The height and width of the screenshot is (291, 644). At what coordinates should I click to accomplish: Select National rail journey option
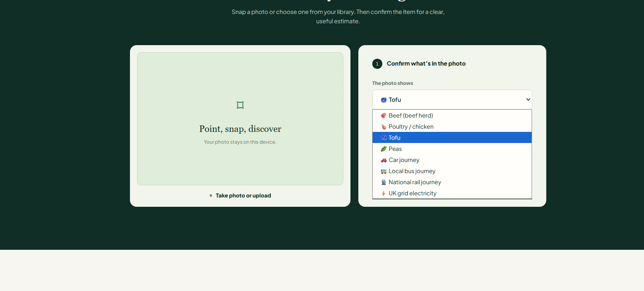pos(452,182)
